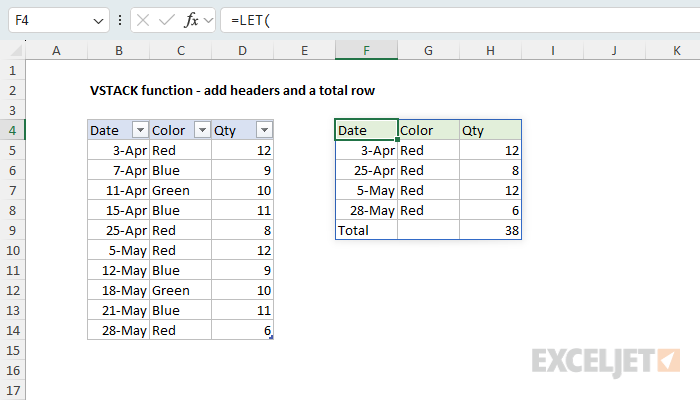
Task: Select column A header
Action: [56, 50]
